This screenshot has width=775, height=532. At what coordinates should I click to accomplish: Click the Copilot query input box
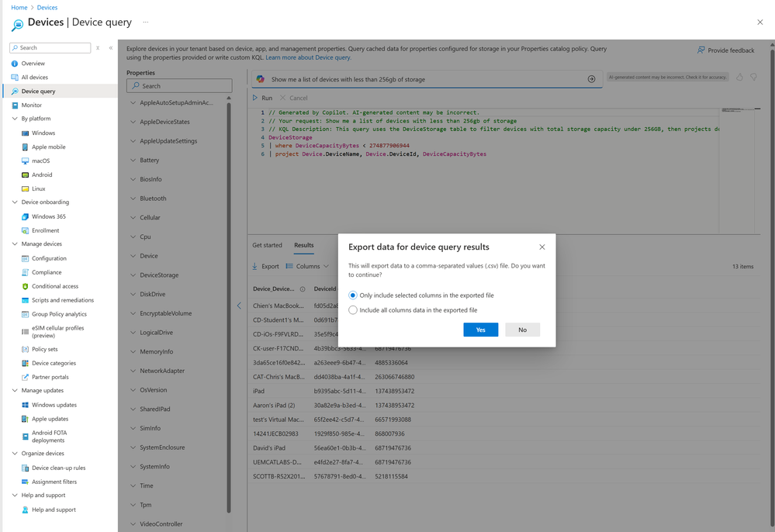(427, 79)
